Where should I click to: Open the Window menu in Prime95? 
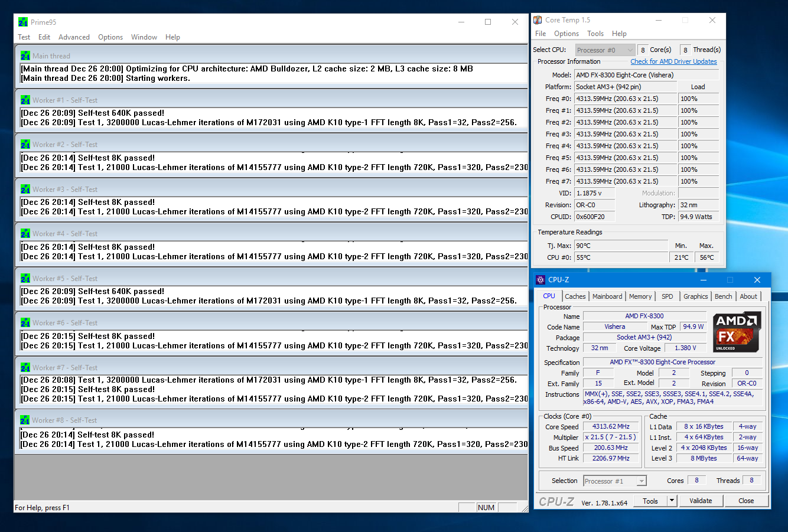click(144, 37)
